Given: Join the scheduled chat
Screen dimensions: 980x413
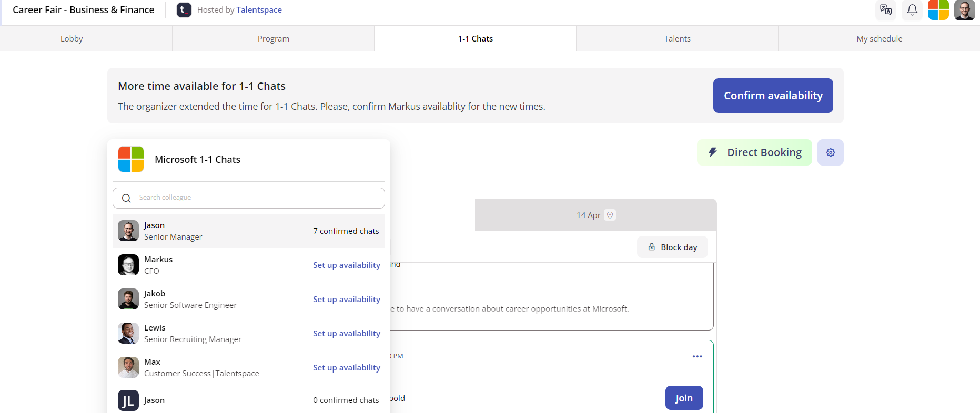Looking at the screenshot, I should click(684, 398).
